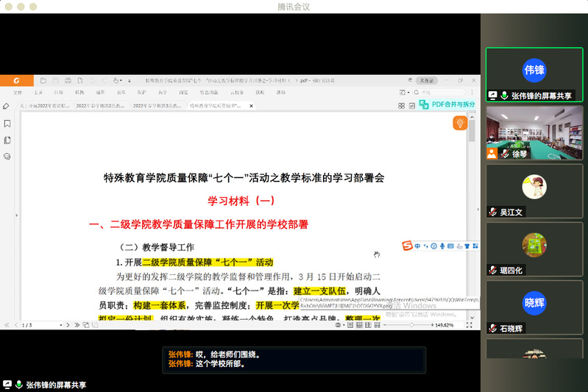Select 伟锋 participant video tile
This screenshot has height=392, width=588.
click(534, 72)
